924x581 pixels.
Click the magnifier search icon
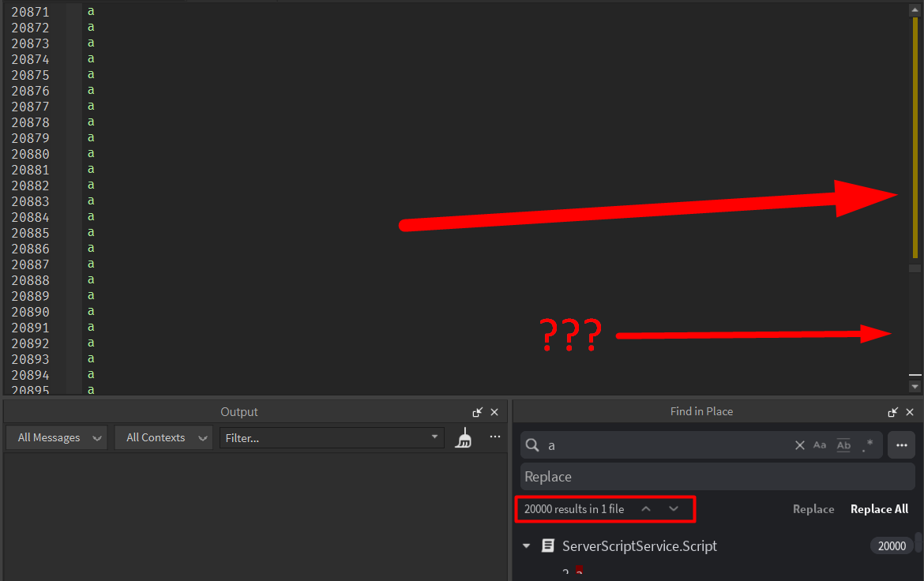(x=532, y=445)
